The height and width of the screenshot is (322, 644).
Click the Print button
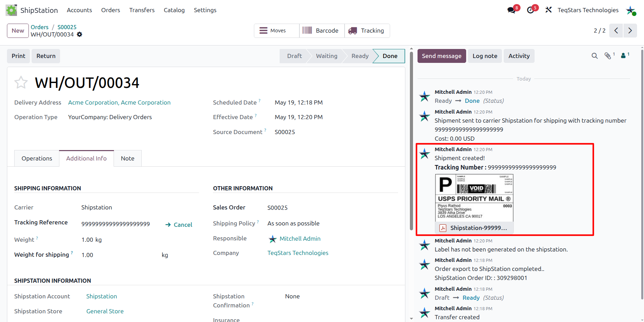point(18,56)
